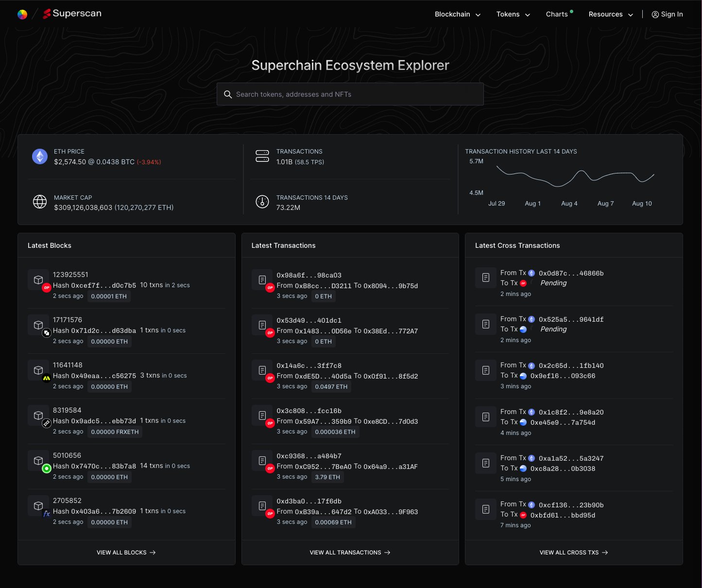Switch to the Charts section
702x588 pixels.
[557, 14]
